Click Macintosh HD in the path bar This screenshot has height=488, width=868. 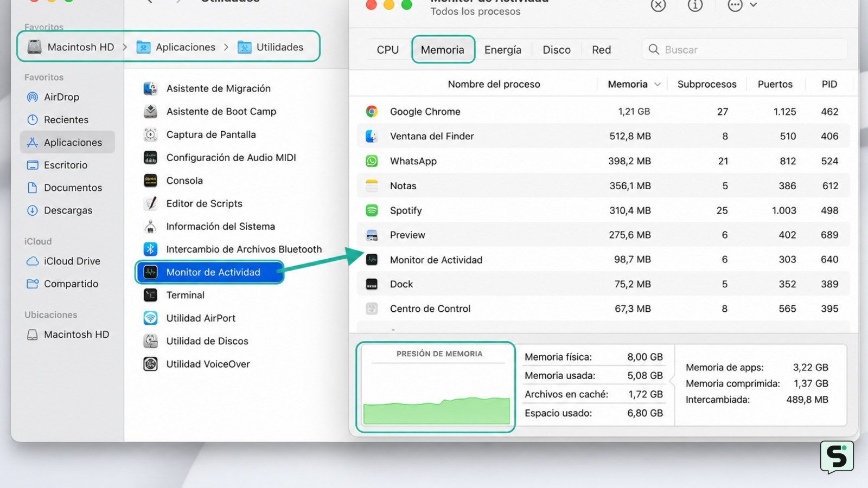click(71, 47)
